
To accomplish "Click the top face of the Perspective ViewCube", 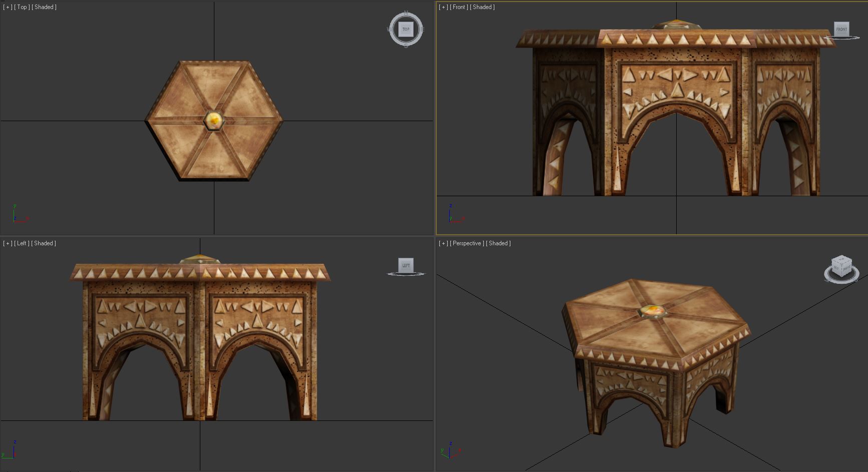I will click(841, 259).
